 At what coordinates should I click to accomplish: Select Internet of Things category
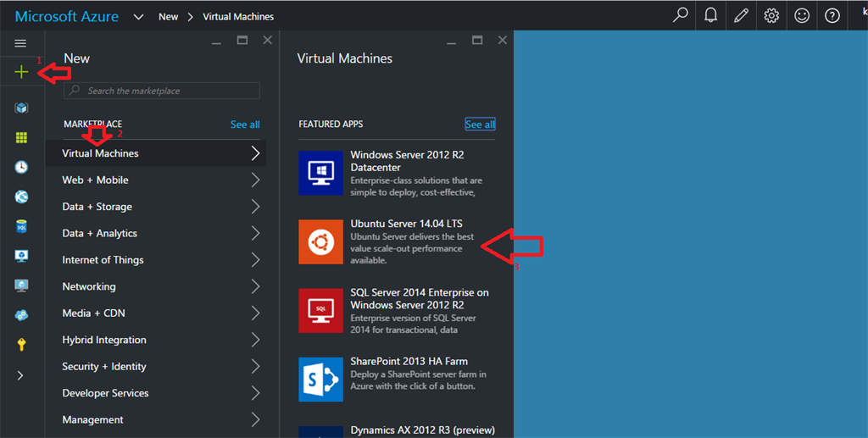tap(156, 260)
